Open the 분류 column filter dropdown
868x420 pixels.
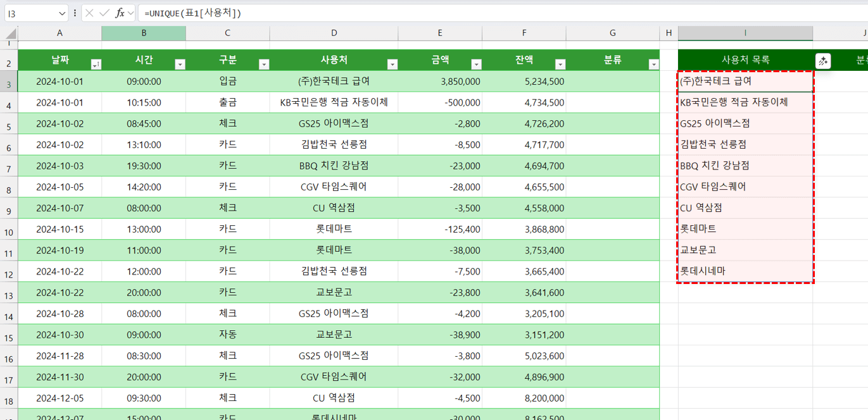[653, 64]
